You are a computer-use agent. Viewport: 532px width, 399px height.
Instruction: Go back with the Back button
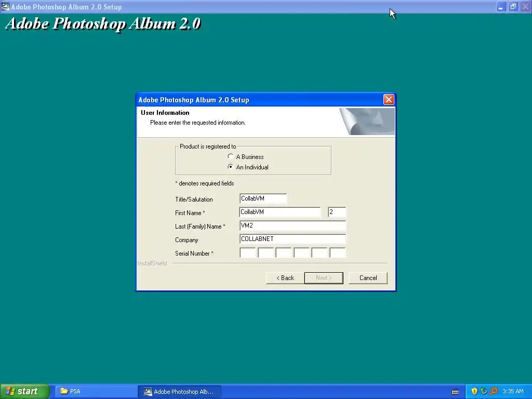pos(285,278)
